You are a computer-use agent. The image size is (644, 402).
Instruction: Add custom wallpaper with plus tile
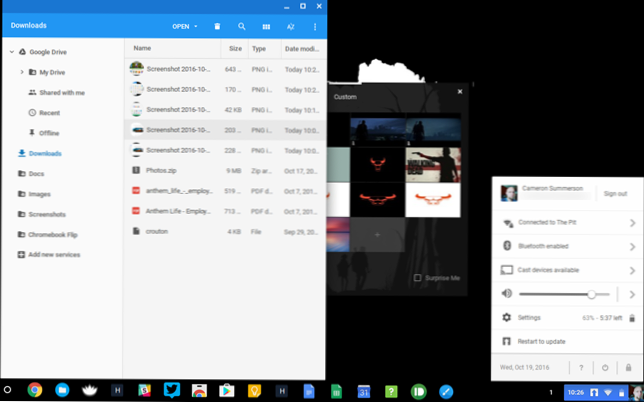[377, 235]
